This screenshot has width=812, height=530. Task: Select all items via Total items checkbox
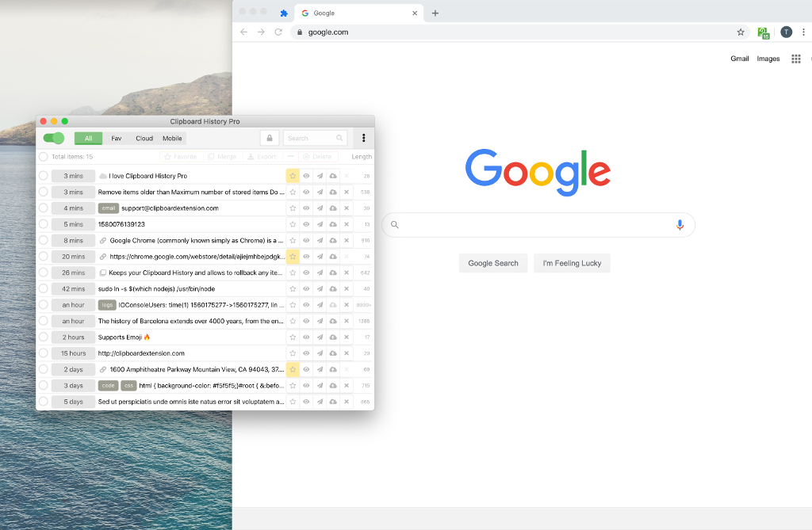click(44, 157)
